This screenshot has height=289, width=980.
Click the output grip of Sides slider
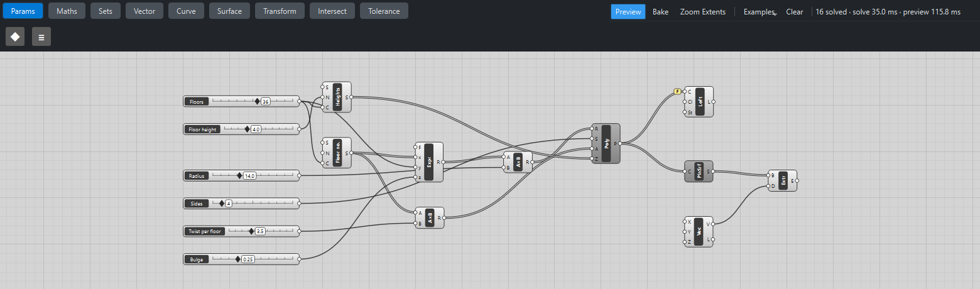(x=299, y=203)
